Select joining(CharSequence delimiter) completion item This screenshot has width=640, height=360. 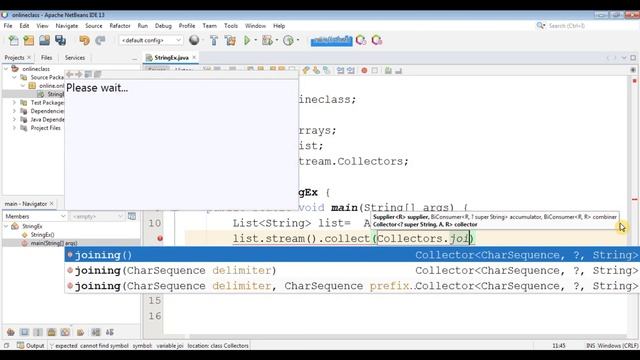[x=352, y=270]
